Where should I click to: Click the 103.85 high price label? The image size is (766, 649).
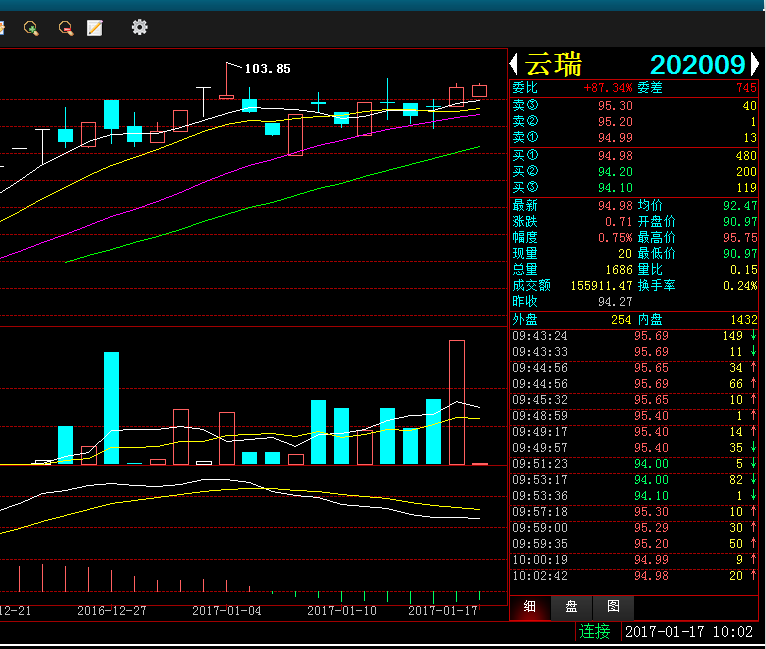[x=267, y=69]
